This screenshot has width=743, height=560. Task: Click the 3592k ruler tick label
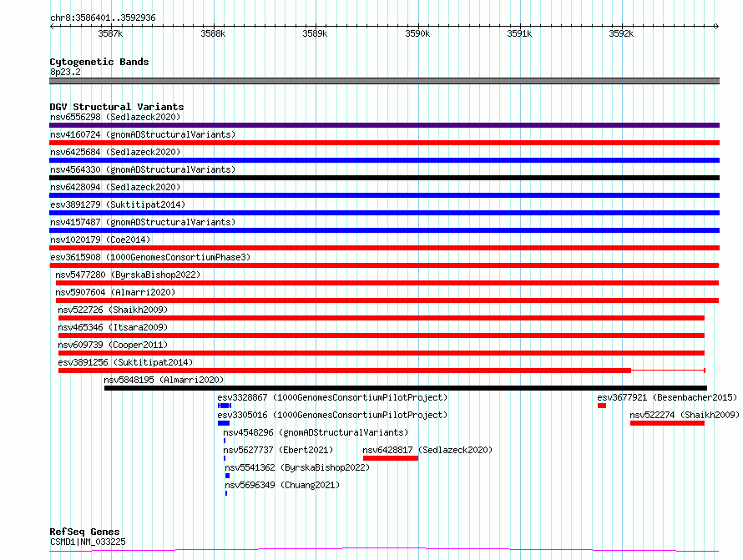[621, 33]
